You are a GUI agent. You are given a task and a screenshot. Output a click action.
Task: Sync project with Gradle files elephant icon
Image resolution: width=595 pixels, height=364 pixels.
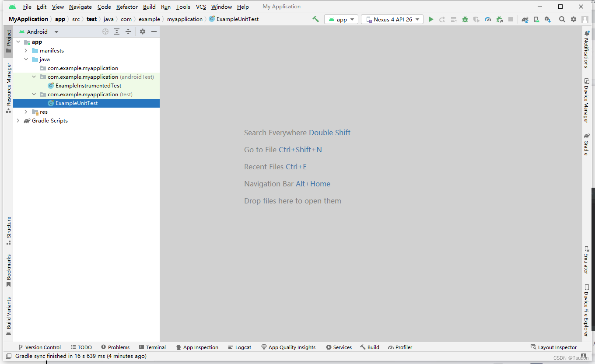click(525, 19)
